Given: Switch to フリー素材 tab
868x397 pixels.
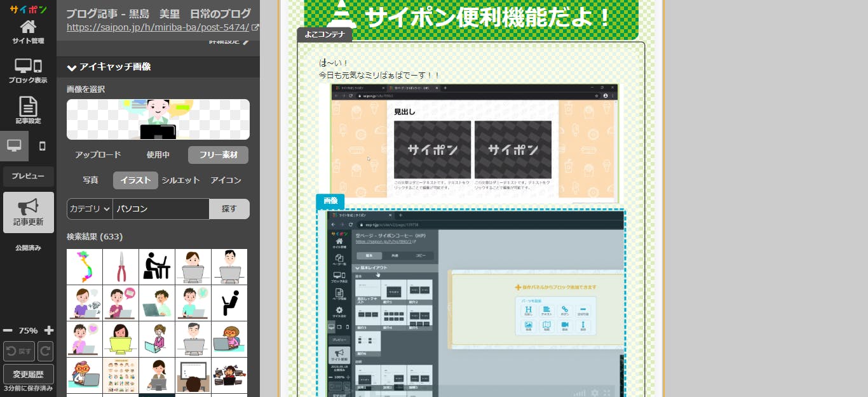Looking at the screenshot, I should 218,155.
